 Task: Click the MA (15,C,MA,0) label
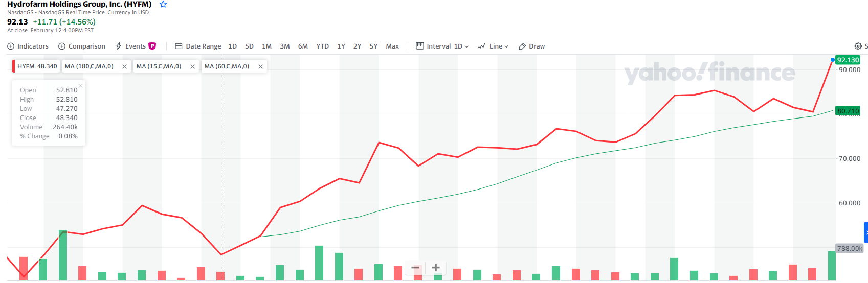159,66
